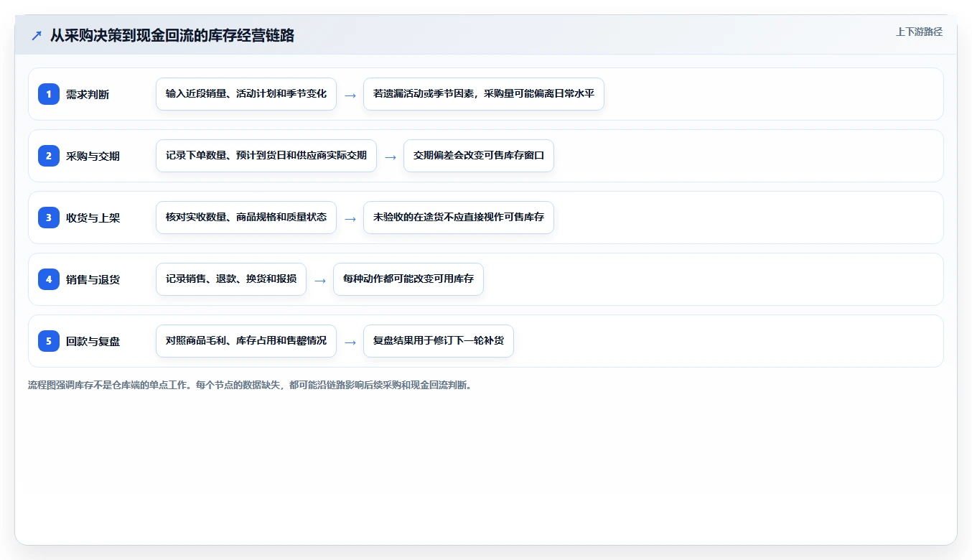This screenshot has height=560, width=972.
Task: Select the 收货与上架 step label
Action: click(x=93, y=218)
